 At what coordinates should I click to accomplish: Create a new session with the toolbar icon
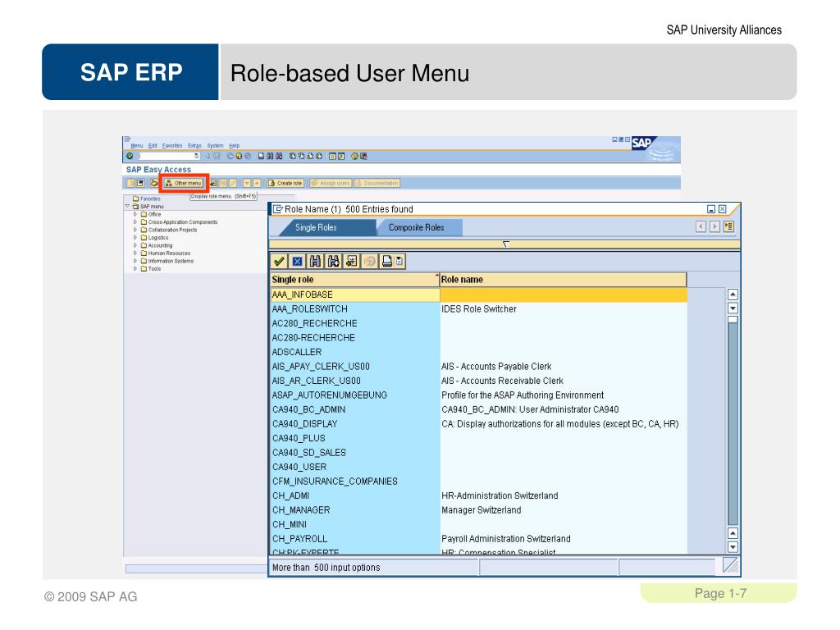tap(333, 156)
